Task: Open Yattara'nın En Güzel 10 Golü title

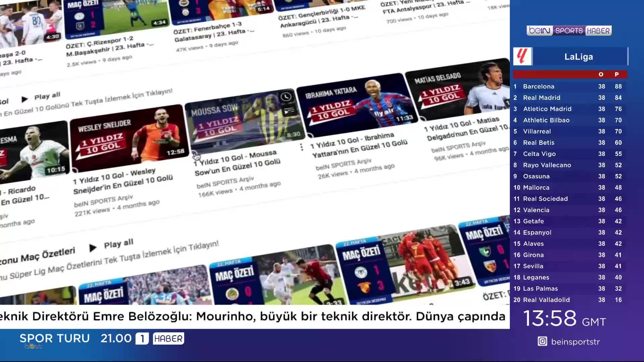Action: click(359, 145)
